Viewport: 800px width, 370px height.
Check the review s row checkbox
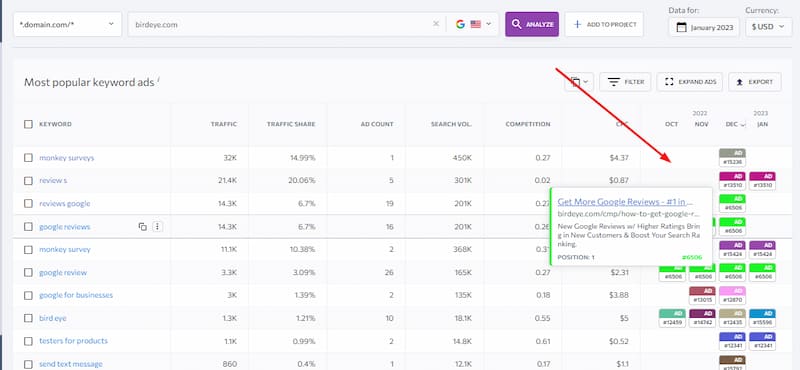tap(28, 181)
